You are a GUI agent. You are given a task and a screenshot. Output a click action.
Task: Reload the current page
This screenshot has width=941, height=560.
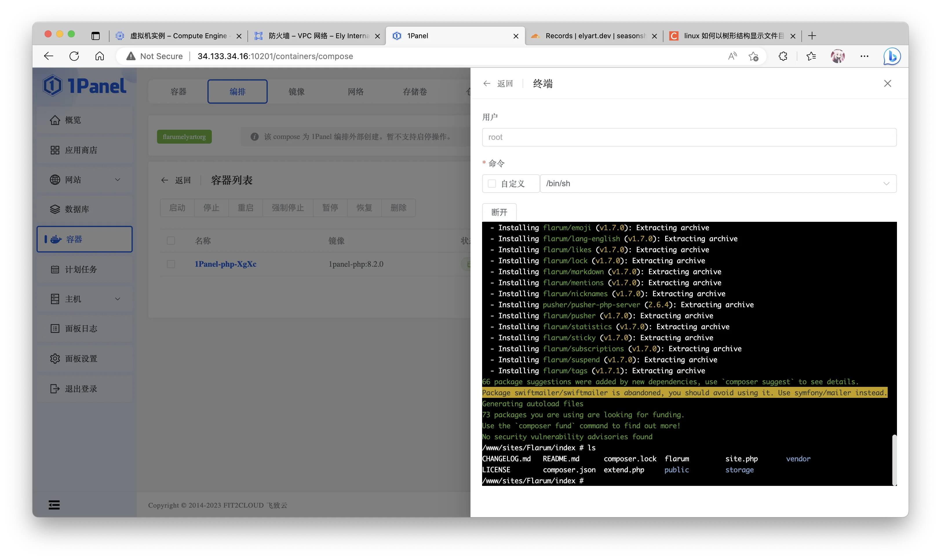point(74,56)
